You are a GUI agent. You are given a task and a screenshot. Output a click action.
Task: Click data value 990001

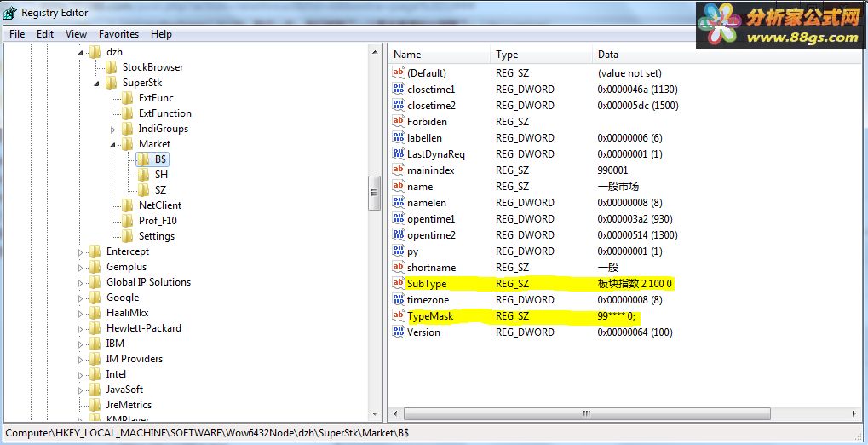tap(612, 170)
